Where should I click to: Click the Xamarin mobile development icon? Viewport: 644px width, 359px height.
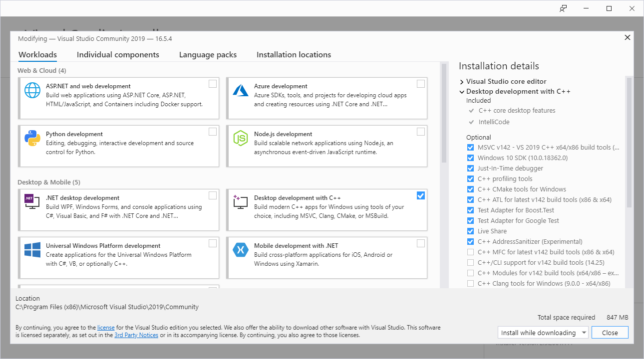tap(241, 250)
